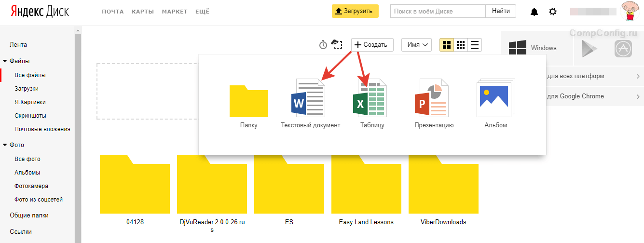The width and height of the screenshot is (644, 243).
Task: Open the history clock icon
Action: point(323,45)
